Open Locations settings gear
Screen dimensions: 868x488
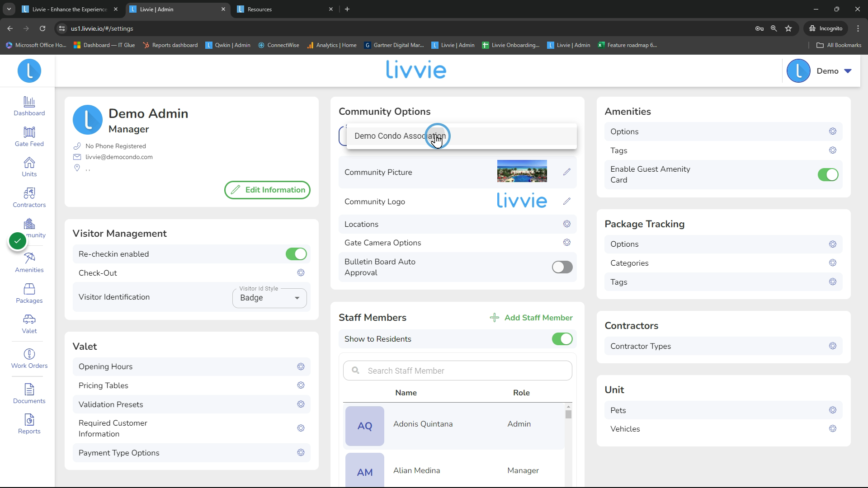pyautogui.click(x=566, y=224)
